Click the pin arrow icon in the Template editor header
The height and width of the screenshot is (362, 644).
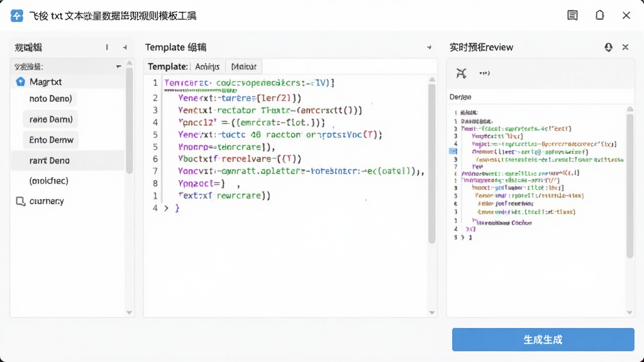429,48
